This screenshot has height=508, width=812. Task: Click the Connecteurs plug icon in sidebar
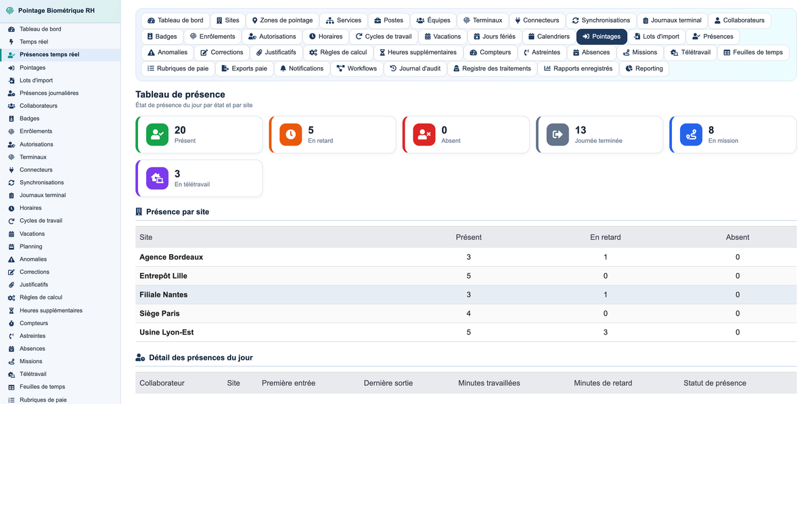click(x=11, y=170)
